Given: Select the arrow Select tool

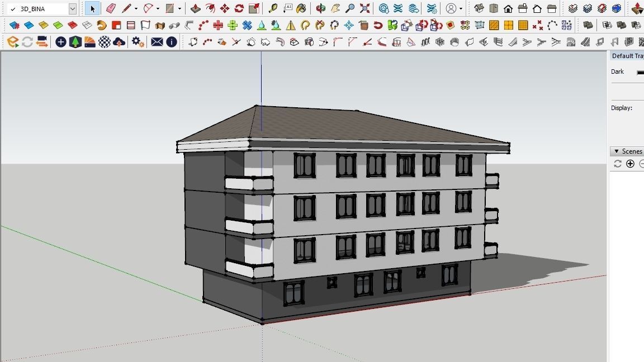Looking at the screenshot, I should tap(92, 8).
